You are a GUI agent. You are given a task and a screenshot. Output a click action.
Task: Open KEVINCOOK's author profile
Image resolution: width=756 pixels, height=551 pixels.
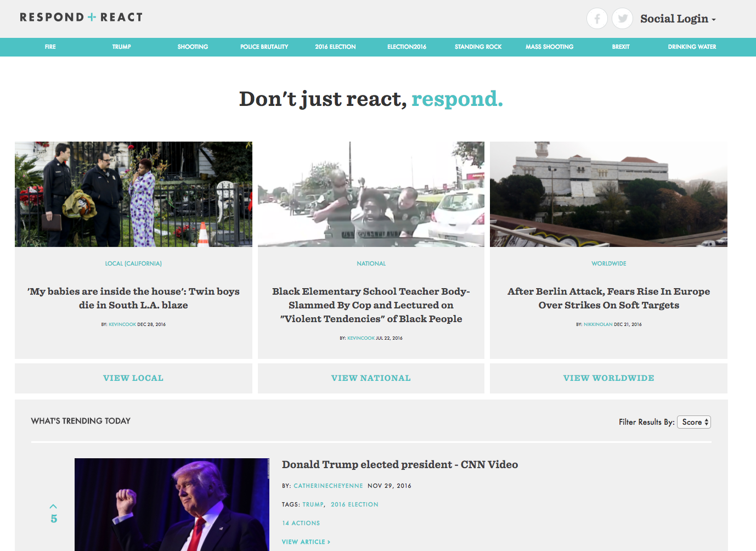(122, 324)
